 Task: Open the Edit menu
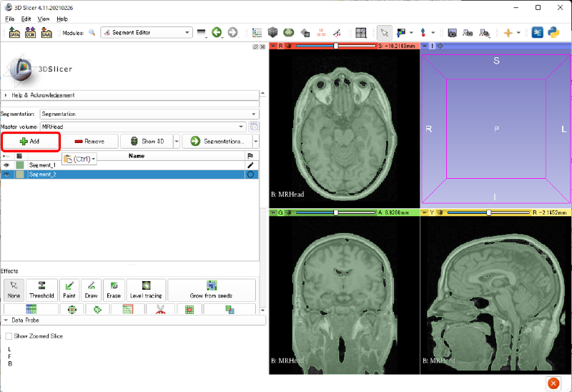[x=26, y=19]
